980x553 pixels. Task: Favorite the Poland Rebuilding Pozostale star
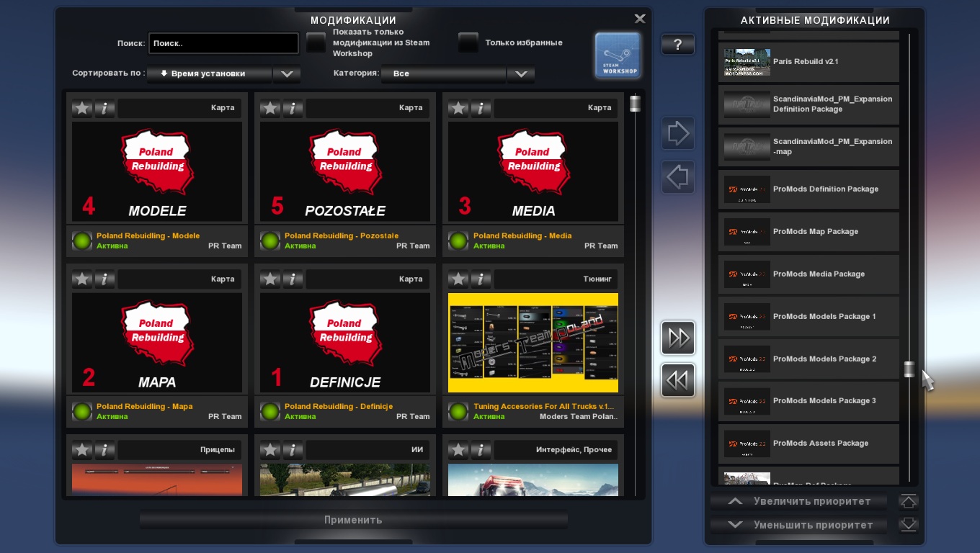[270, 108]
